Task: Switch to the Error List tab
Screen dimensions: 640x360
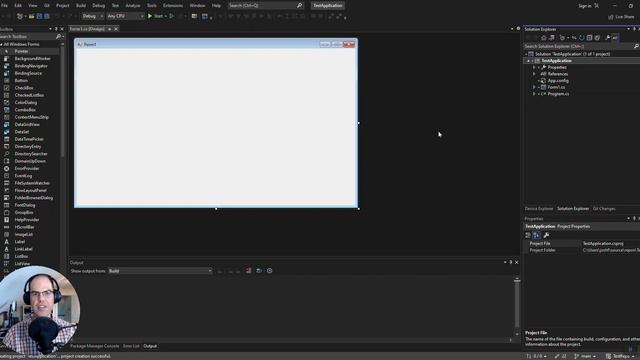Action: pyautogui.click(x=131, y=346)
